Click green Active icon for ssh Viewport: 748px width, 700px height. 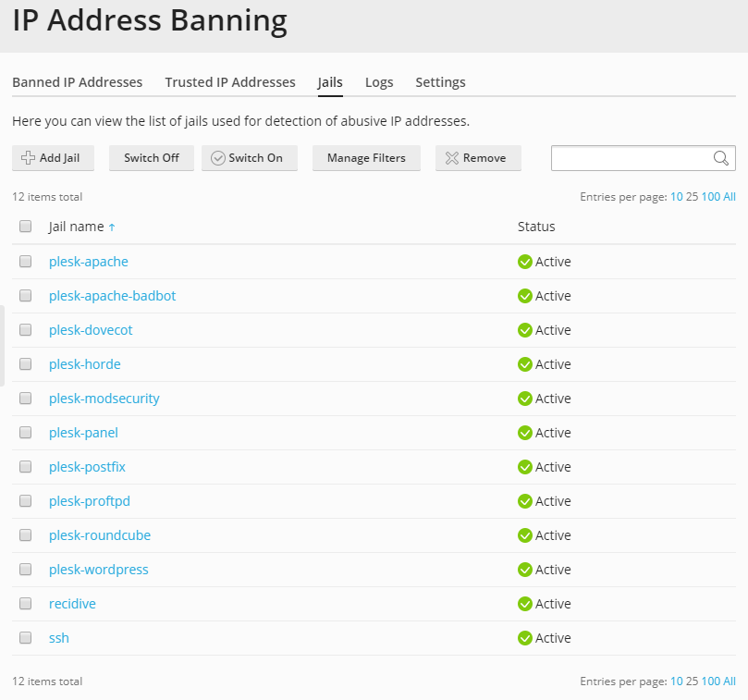[525, 638]
